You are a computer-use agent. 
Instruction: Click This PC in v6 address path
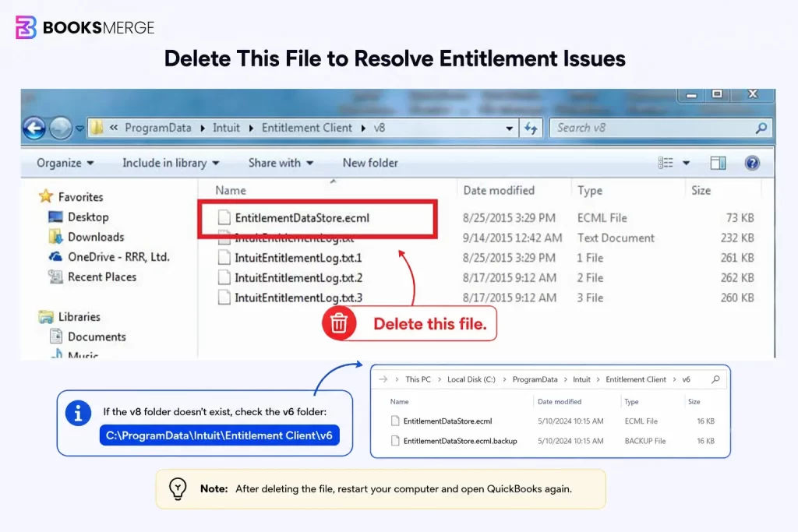418,379
